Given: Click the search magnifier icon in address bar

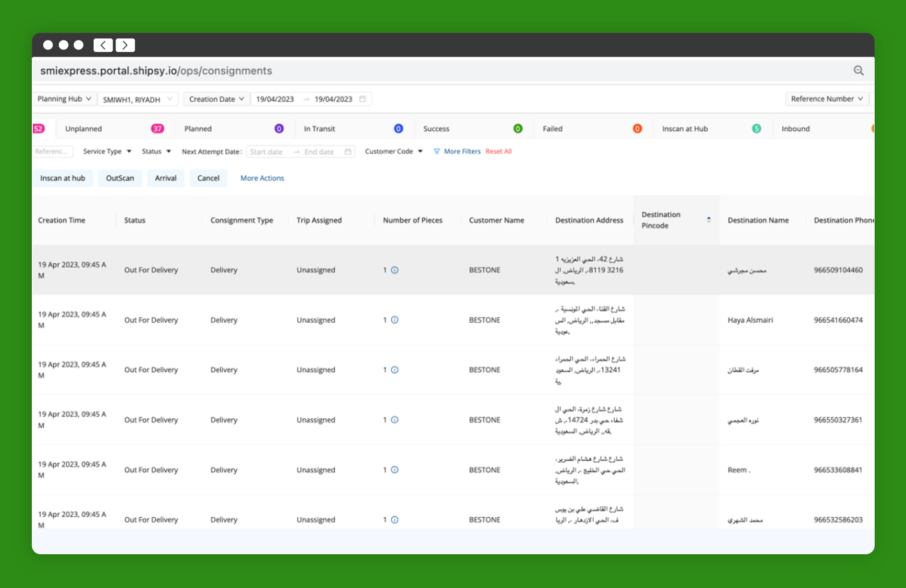Looking at the screenshot, I should pos(858,71).
